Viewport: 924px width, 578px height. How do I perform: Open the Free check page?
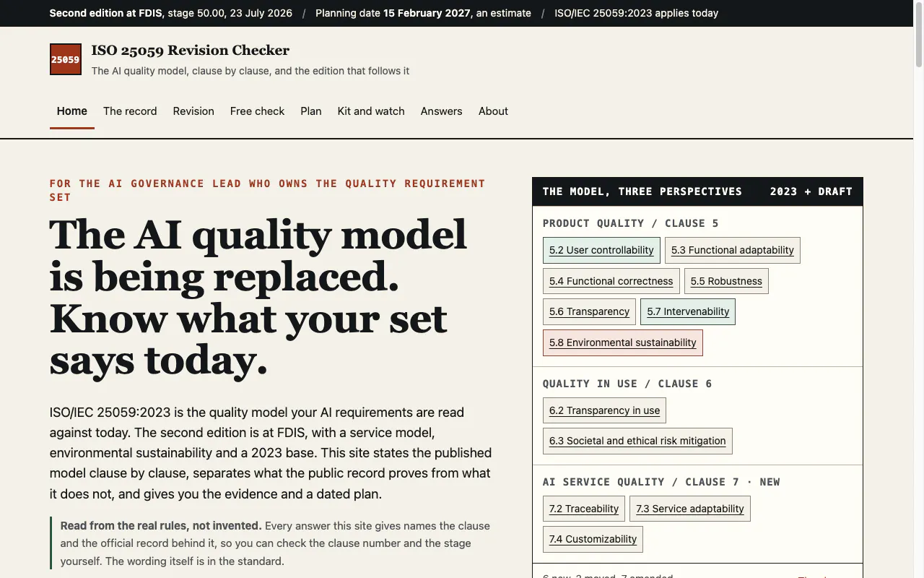coord(257,111)
